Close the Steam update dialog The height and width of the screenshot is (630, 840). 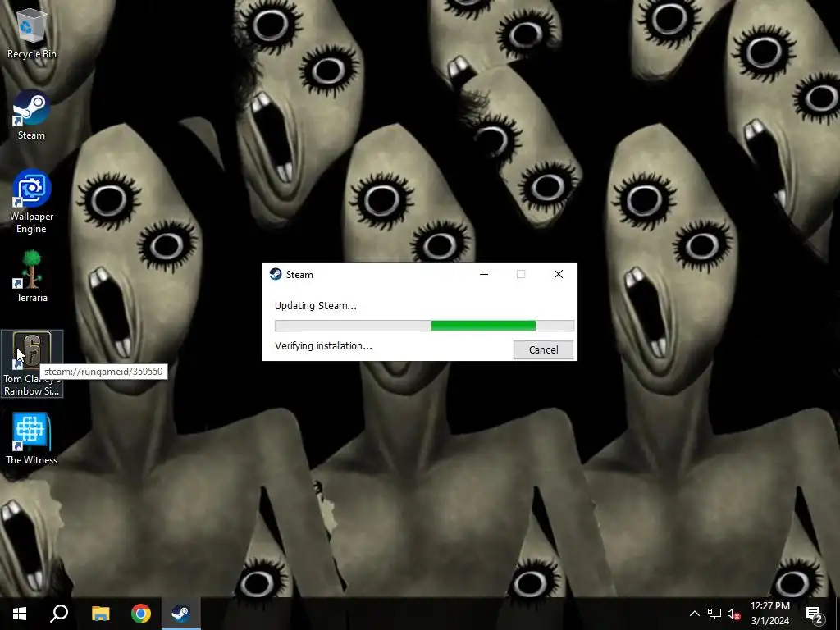[558, 274]
